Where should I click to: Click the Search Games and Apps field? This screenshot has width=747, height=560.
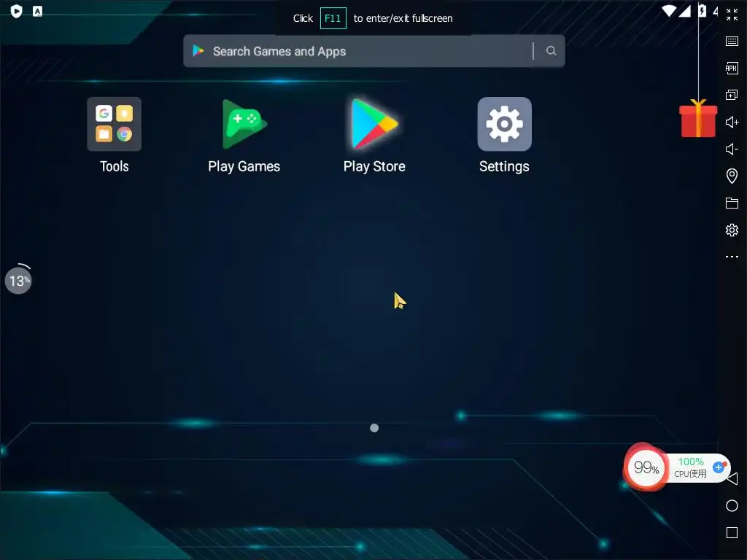pyautogui.click(x=374, y=51)
